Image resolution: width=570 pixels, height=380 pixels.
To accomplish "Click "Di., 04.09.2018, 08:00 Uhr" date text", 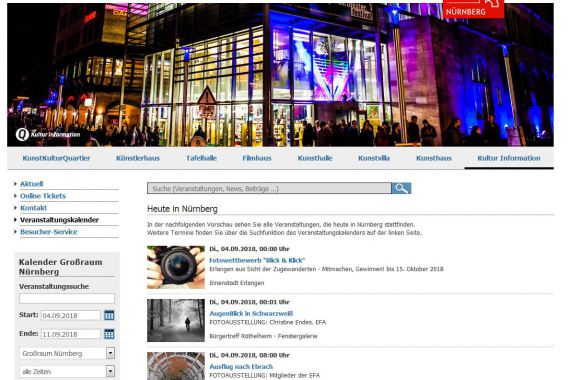I will click(x=249, y=355).
